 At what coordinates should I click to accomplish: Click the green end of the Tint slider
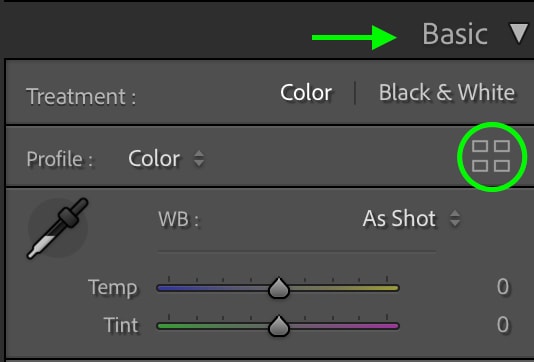point(163,326)
